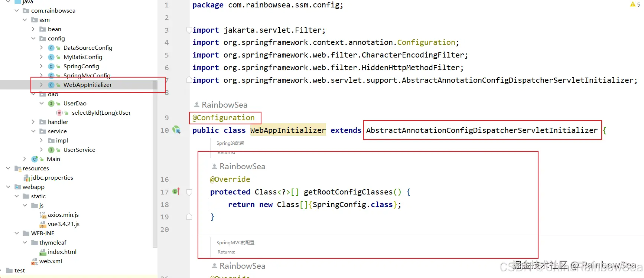Select the MyBatisConfig class icon
This screenshot has height=278, width=644.
coord(51,57)
